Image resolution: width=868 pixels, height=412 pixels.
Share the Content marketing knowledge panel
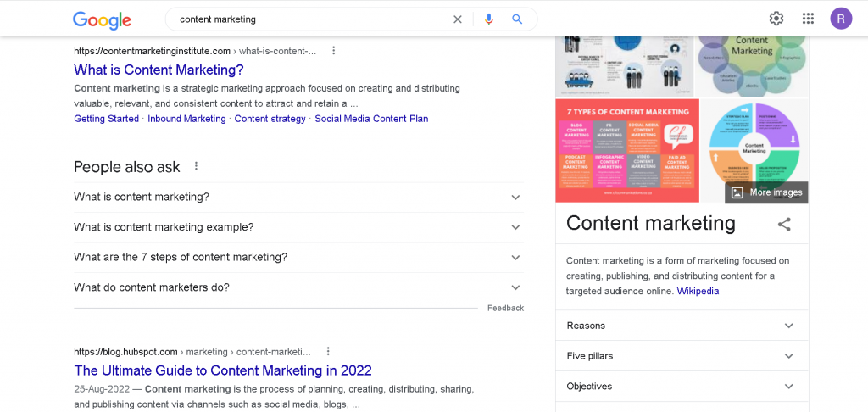(x=784, y=225)
